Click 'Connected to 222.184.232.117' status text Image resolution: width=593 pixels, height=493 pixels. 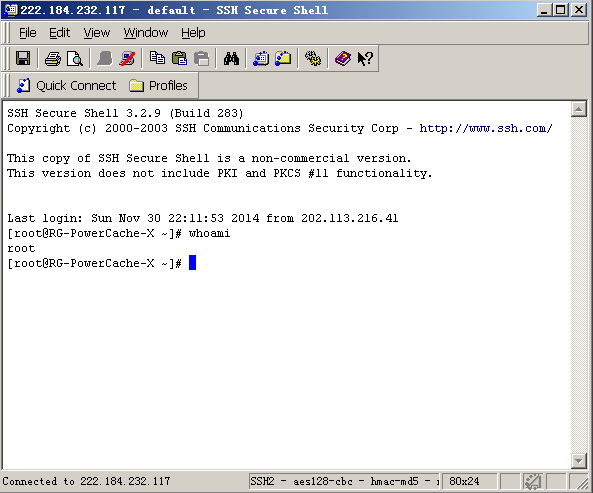click(x=86, y=481)
